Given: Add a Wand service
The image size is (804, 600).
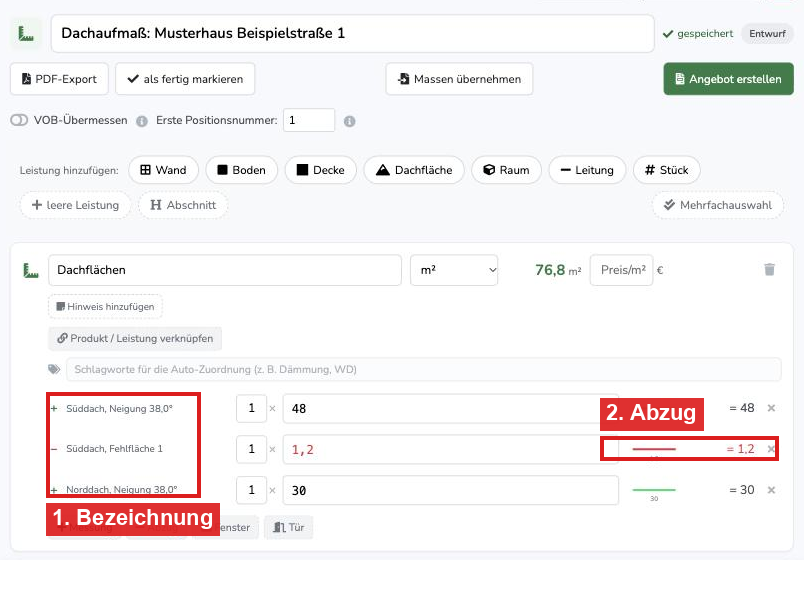Looking at the screenshot, I should pos(164,170).
